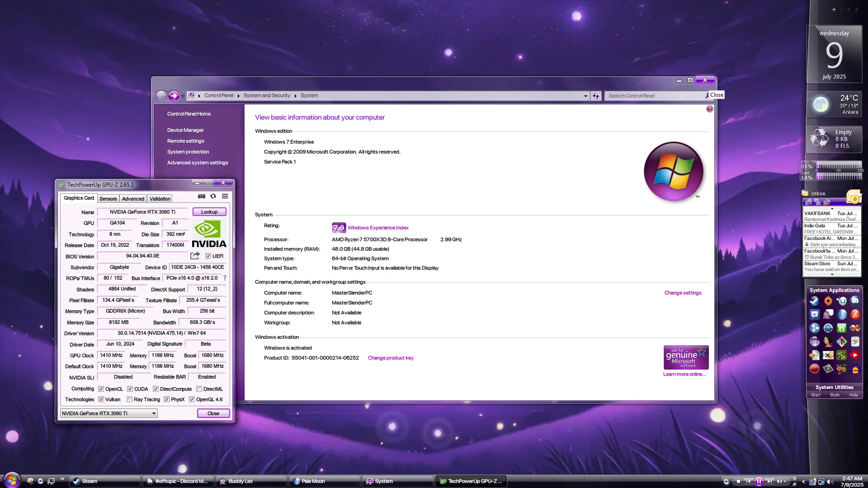Viewport: 868px width, 488px height.
Task: Toggle the DirectCompute checkbox
Action: click(x=156, y=389)
